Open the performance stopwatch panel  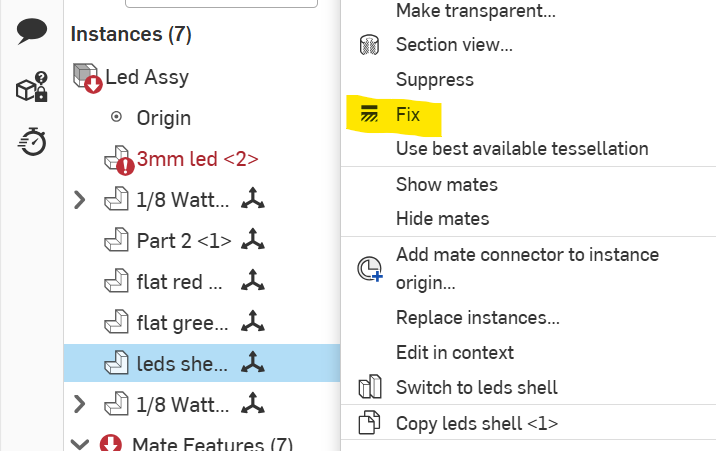(32, 142)
